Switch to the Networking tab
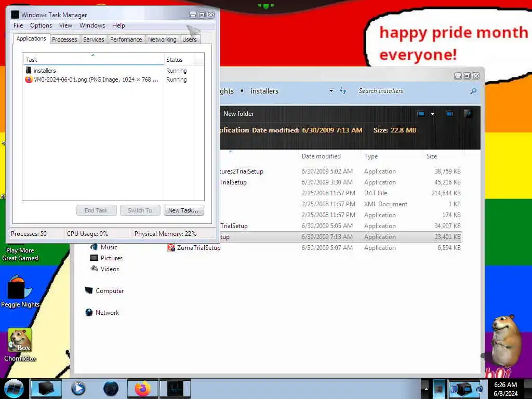Screen dimensions: 532x399 click(x=162, y=39)
